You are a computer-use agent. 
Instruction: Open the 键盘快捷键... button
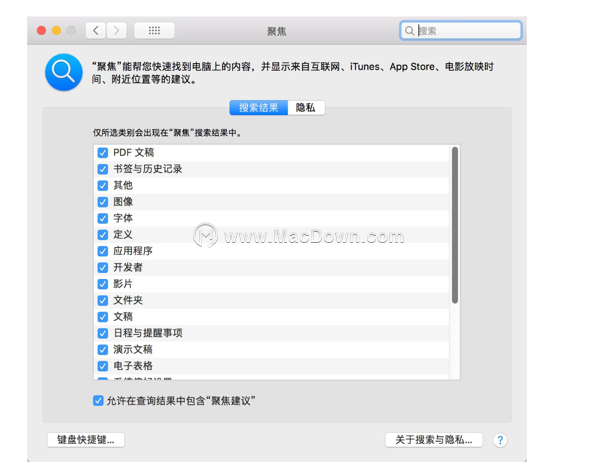[86, 440]
